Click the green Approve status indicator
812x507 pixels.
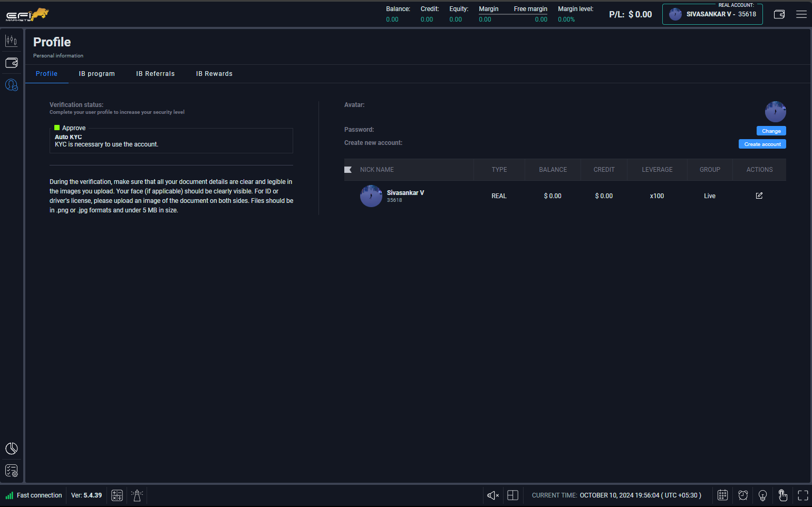(x=57, y=128)
